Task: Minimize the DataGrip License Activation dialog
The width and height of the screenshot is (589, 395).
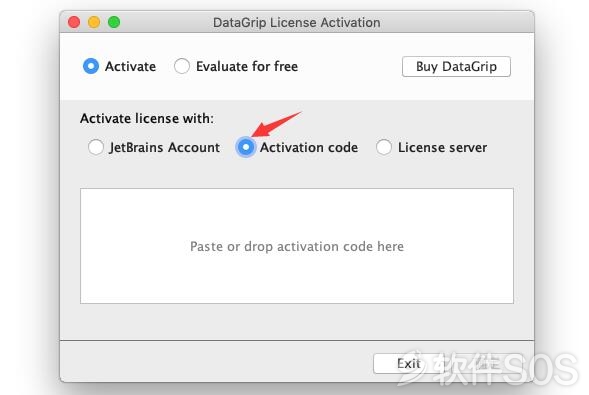Action: tap(94, 22)
